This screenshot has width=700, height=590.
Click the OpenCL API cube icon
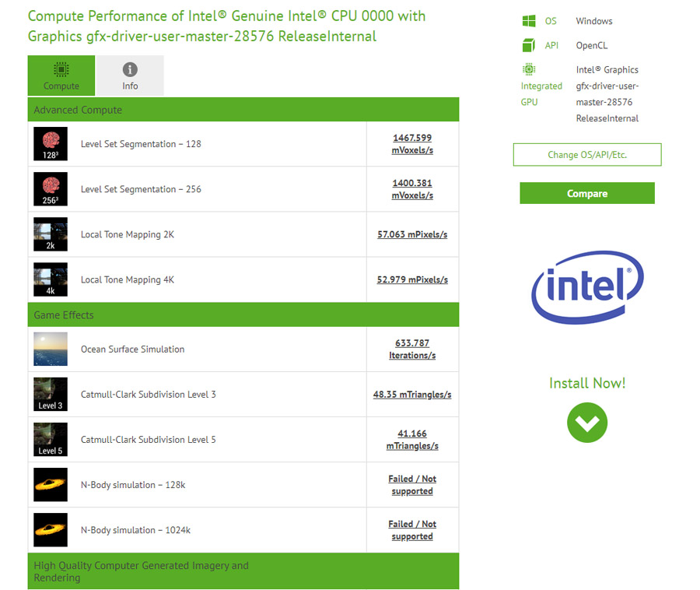529,45
